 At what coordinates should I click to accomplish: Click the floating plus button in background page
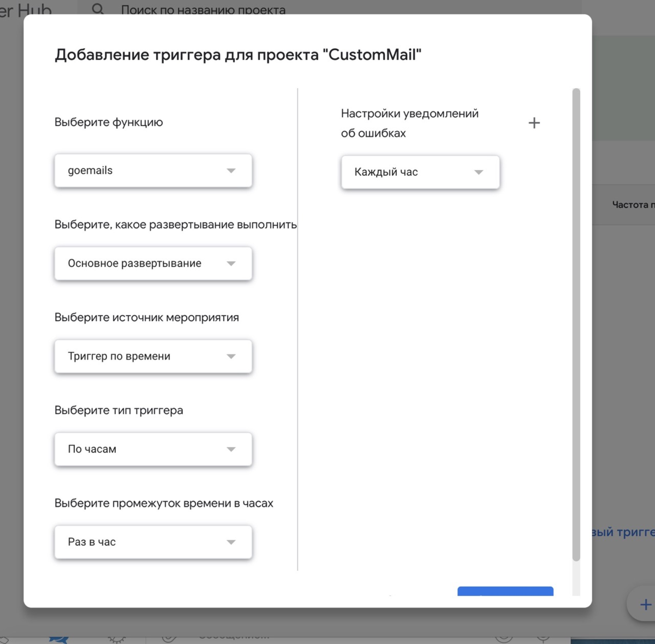(x=645, y=604)
